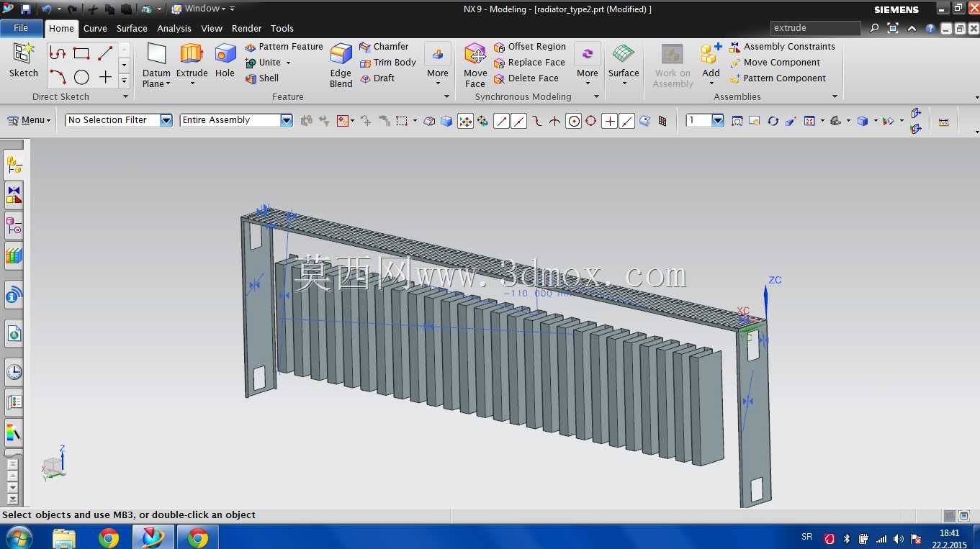Open the History clock sidebar tab
The height and width of the screenshot is (549, 980).
14,372
